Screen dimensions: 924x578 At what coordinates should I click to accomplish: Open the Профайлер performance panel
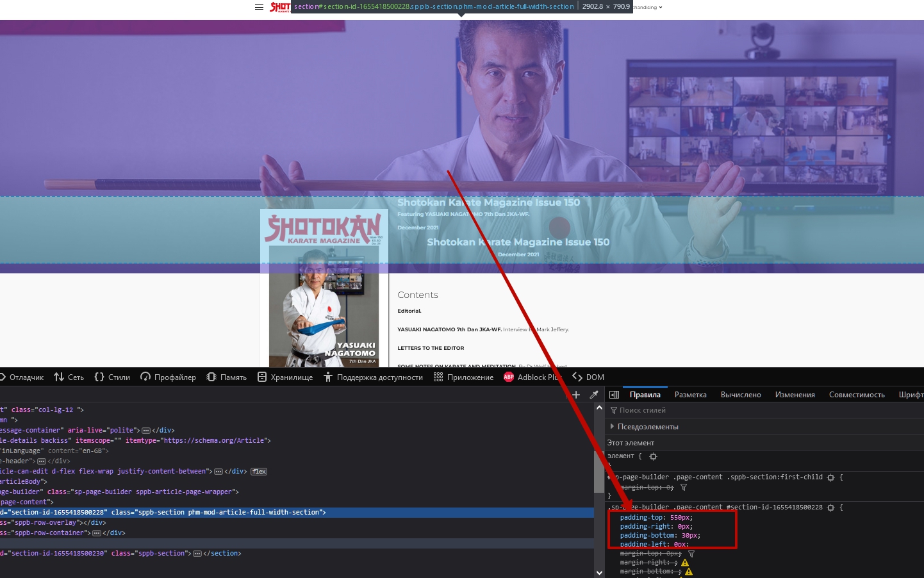click(x=169, y=377)
